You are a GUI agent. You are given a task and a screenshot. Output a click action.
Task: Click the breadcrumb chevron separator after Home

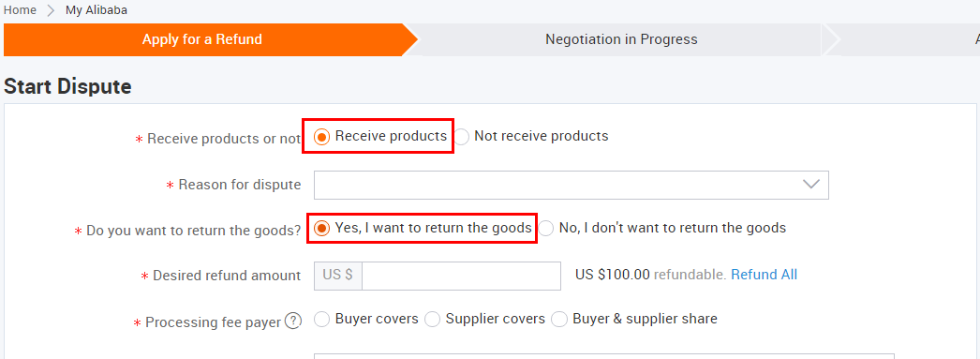[x=51, y=10]
